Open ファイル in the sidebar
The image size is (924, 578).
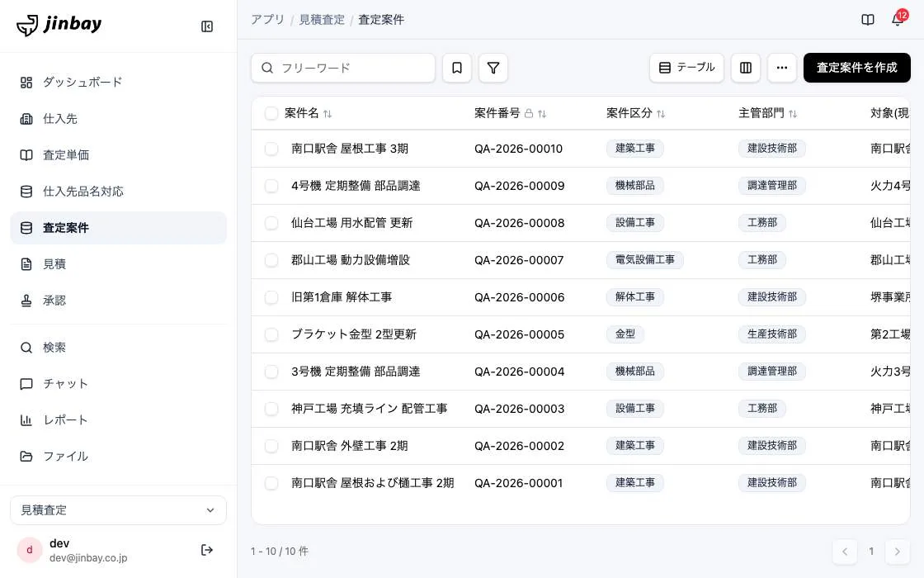(119, 457)
